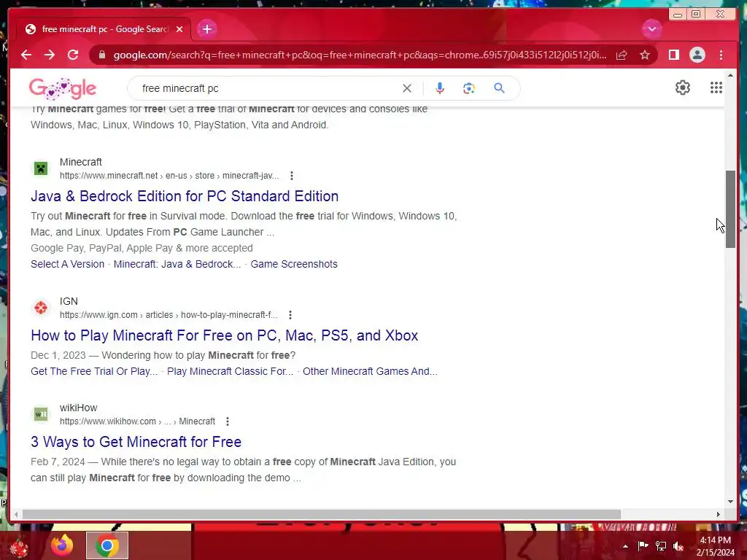Click the ign.com result URL
The width and height of the screenshot is (747, 560).
(x=169, y=315)
